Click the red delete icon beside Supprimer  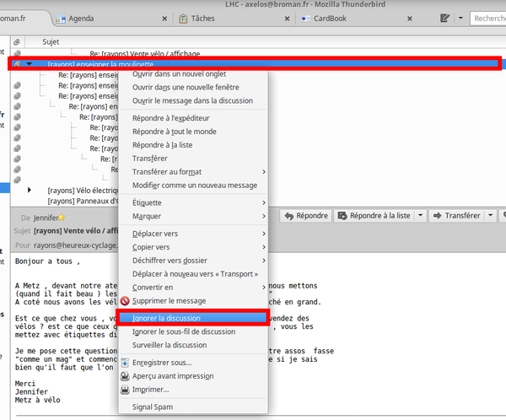click(125, 301)
